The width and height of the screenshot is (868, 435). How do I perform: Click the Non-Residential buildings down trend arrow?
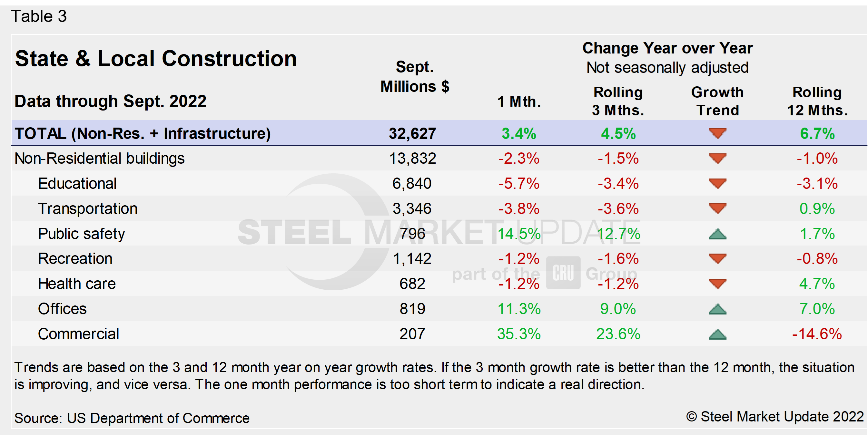tap(717, 158)
